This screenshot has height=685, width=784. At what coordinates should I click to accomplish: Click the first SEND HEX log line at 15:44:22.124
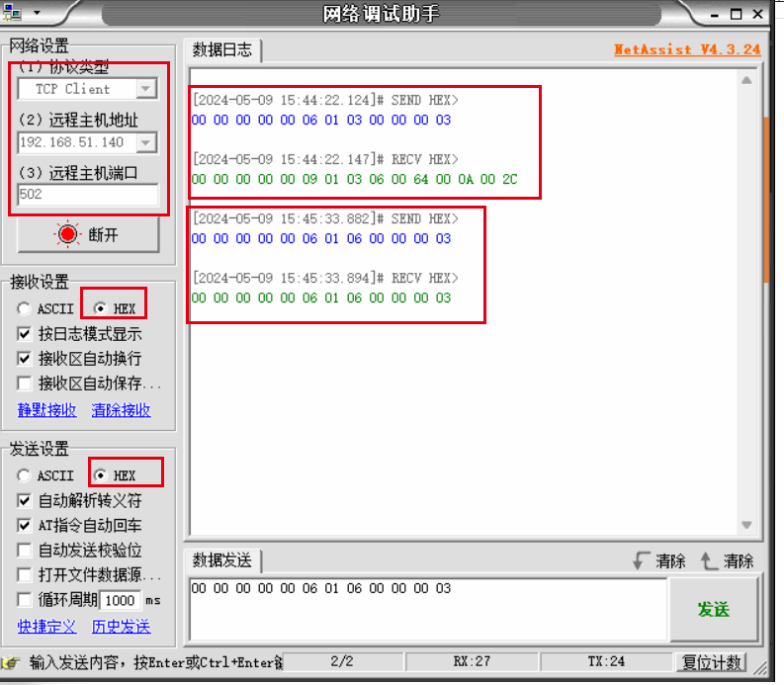click(325, 100)
